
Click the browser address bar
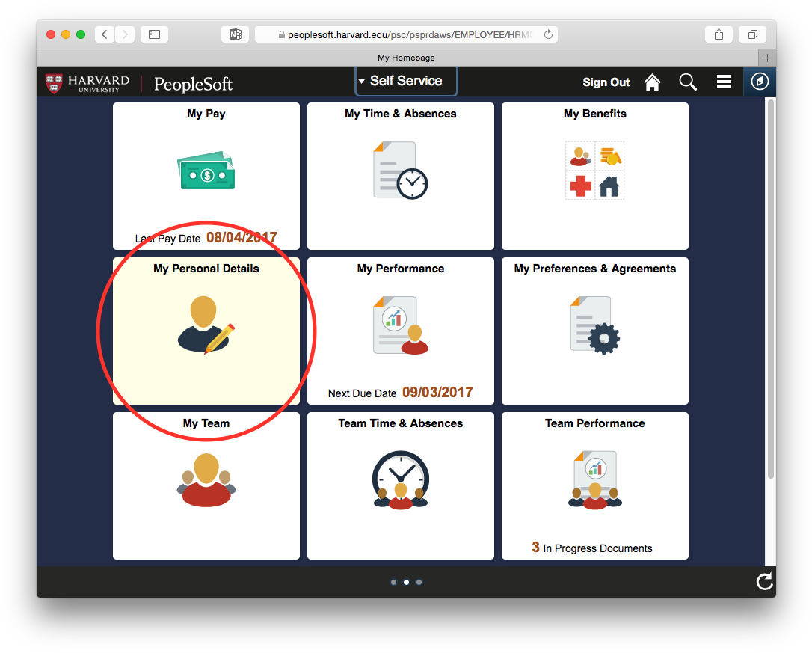pyautogui.click(x=404, y=34)
